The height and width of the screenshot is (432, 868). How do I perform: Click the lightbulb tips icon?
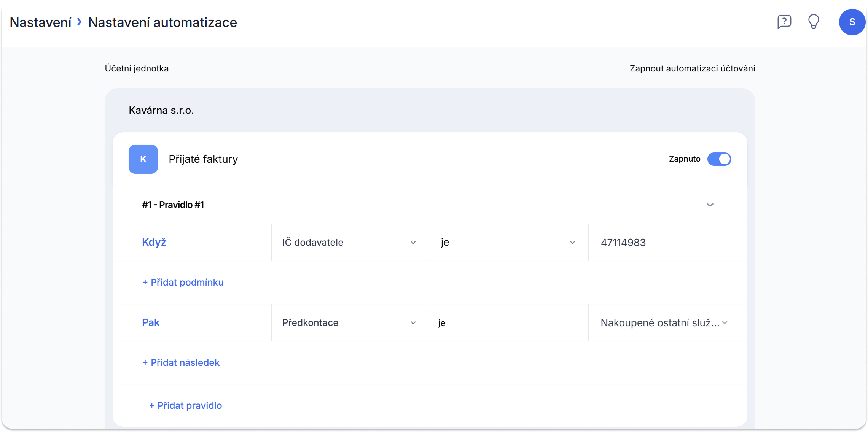click(x=814, y=22)
